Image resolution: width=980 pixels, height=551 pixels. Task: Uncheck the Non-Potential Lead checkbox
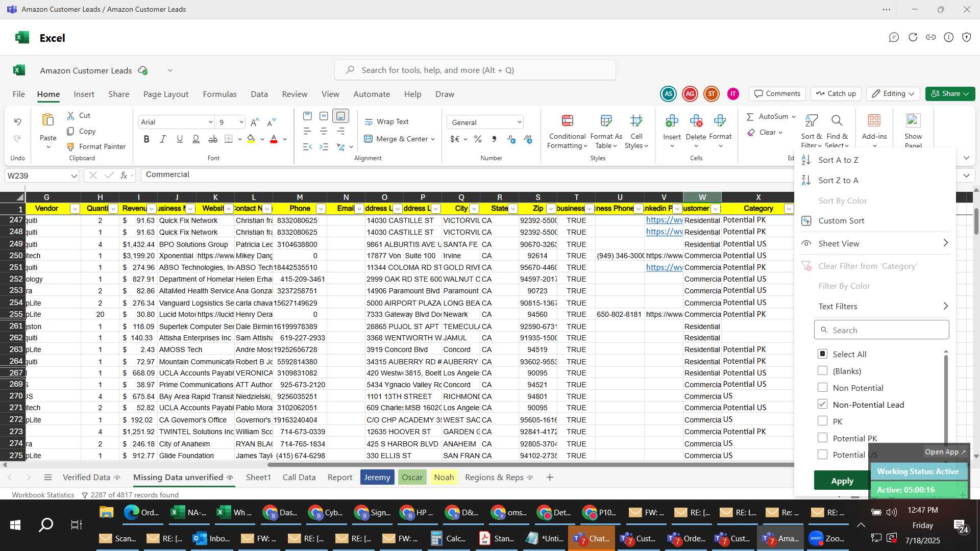tap(822, 404)
